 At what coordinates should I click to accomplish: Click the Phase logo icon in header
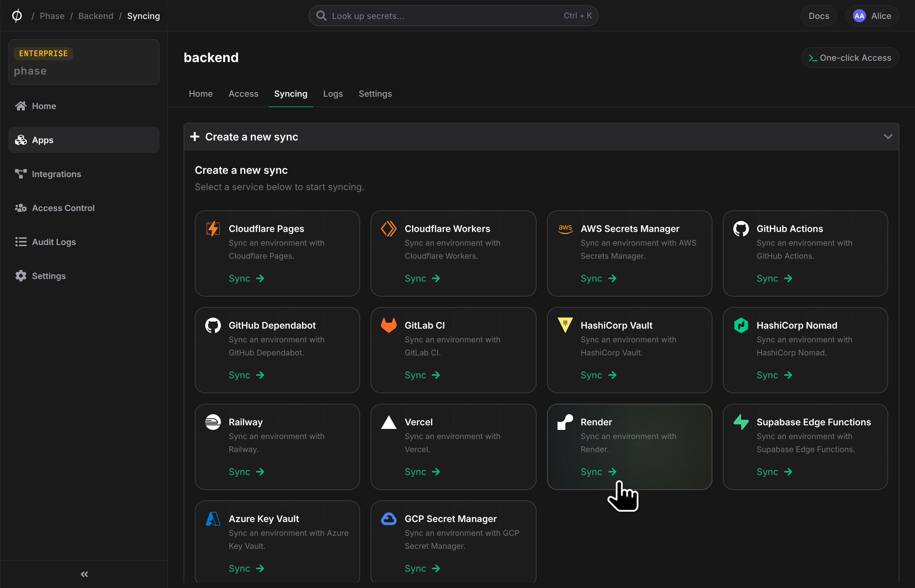(17, 16)
